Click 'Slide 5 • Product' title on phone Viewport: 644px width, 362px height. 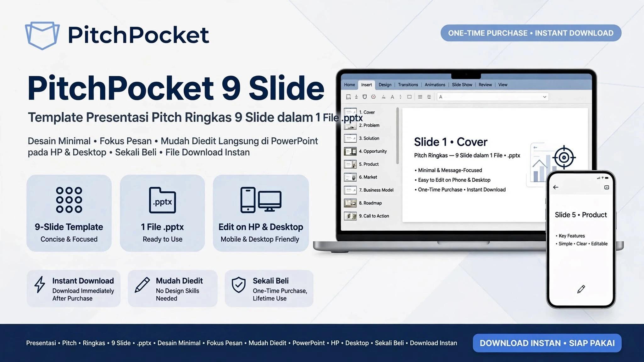[x=581, y=215]
